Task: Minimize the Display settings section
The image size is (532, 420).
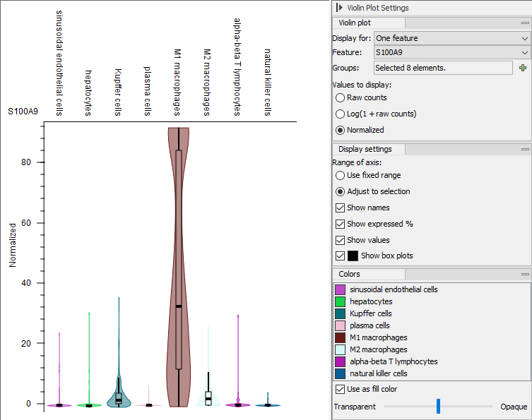Action: point(524,149)
